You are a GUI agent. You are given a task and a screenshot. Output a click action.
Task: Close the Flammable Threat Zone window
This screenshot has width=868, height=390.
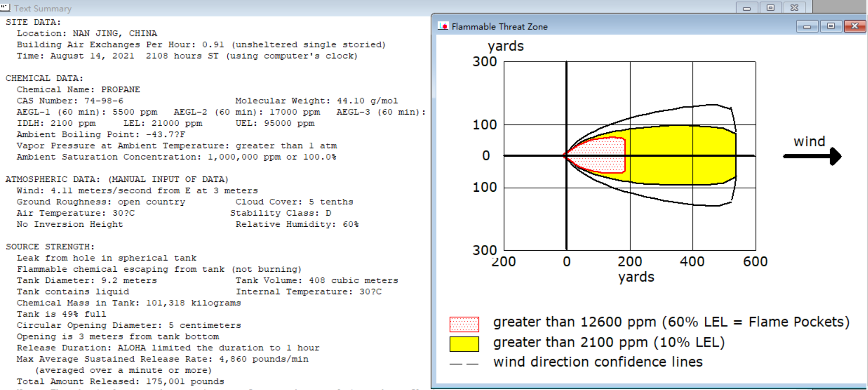point(855,26)
